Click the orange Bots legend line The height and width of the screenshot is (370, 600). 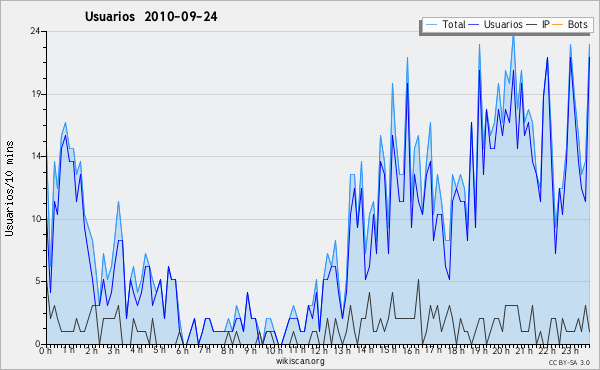click(558, 25)
